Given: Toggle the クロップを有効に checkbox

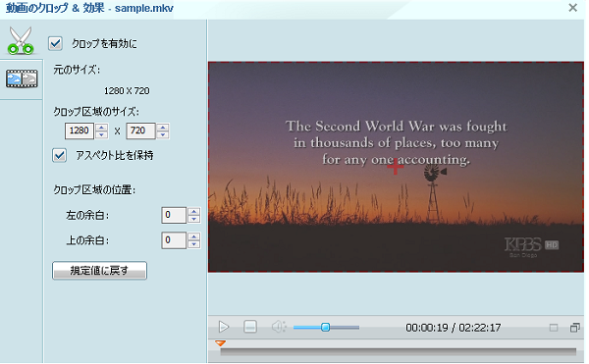Looking at the screenshot, I should click(x=55, y=43).
